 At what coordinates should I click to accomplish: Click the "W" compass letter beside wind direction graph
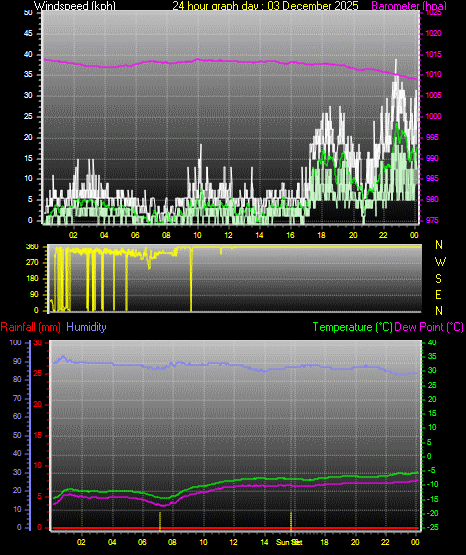pos(440,262)
